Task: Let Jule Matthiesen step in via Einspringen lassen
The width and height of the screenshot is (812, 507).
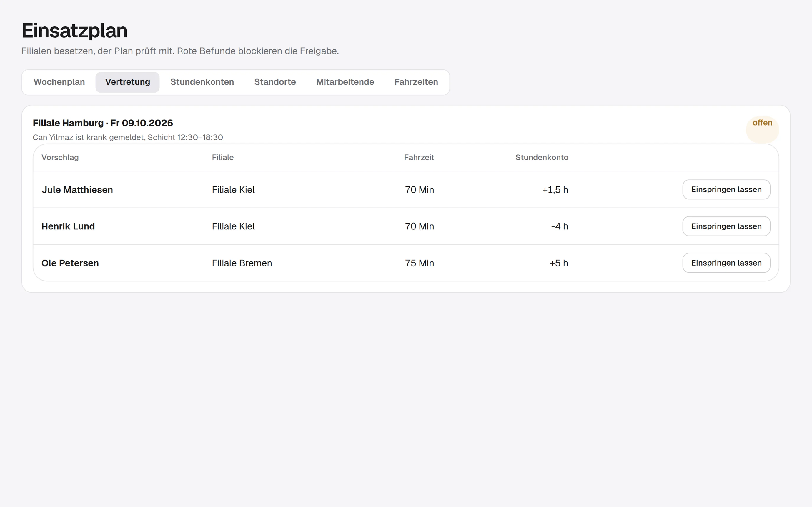Action: (x=726, y=189)
